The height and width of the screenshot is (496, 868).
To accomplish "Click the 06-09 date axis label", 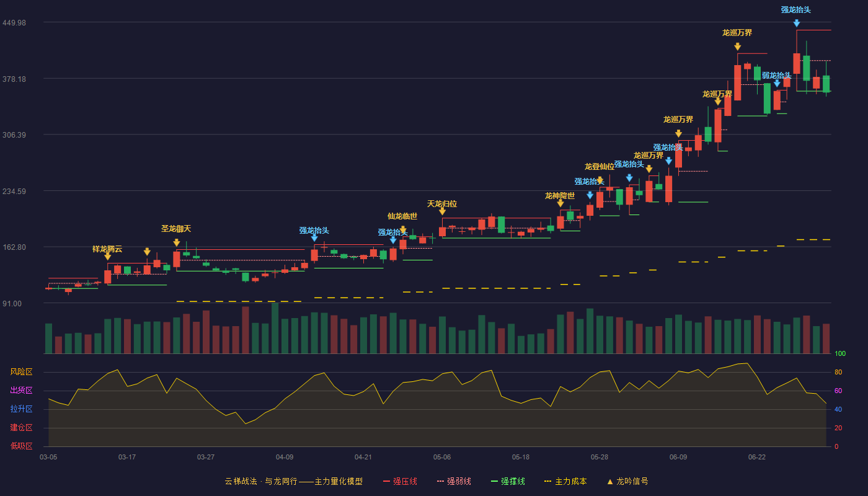I will pos(678,457).
